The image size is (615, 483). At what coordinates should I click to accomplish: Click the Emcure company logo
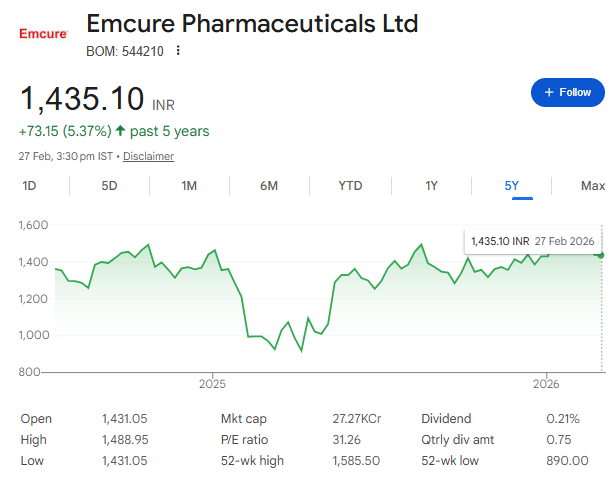click(x=43, y=33)
